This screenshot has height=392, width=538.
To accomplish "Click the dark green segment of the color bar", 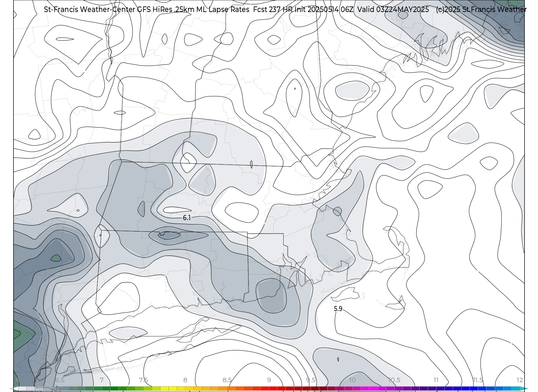I will [114, 389].
